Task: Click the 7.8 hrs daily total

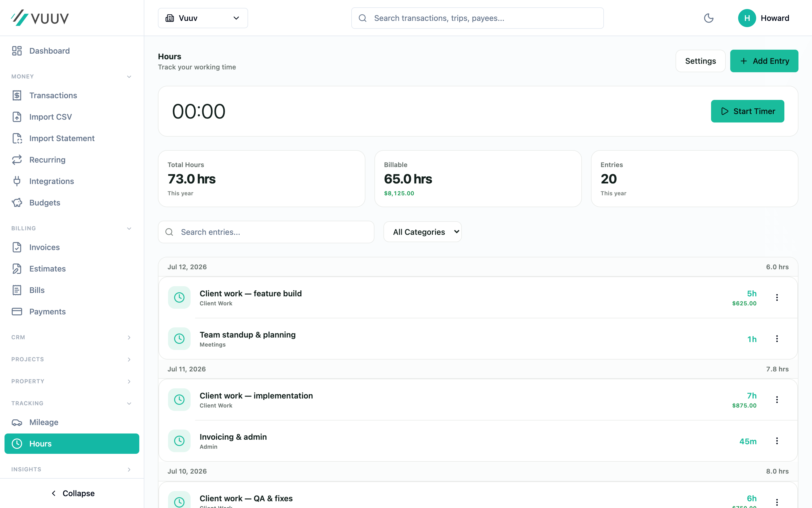Action: point(777,369)
